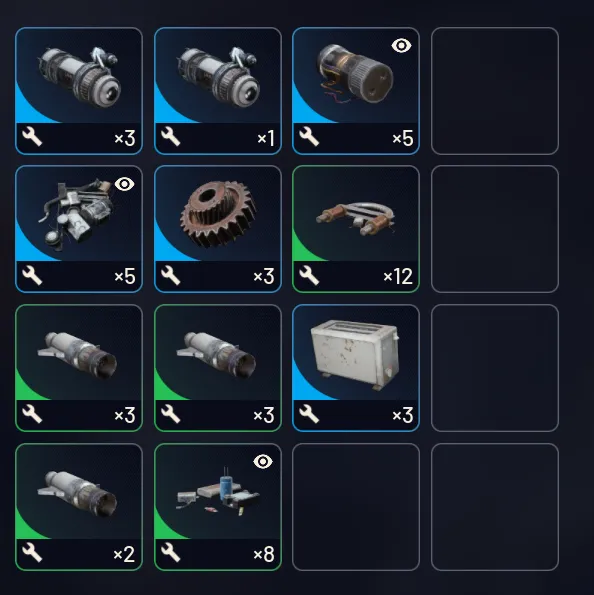Screen dimensions: 594x595
Task: Click wrench icon under the toaster
Action: [x=309, y=414]
